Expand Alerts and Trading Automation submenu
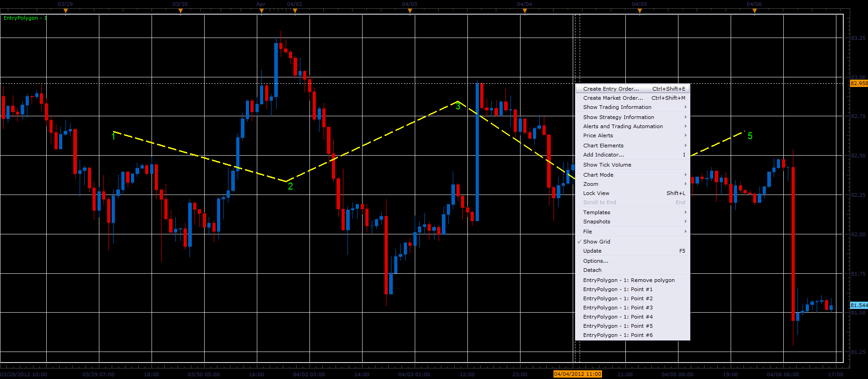Viewport: 868px width, 379px height. point(632,126)
